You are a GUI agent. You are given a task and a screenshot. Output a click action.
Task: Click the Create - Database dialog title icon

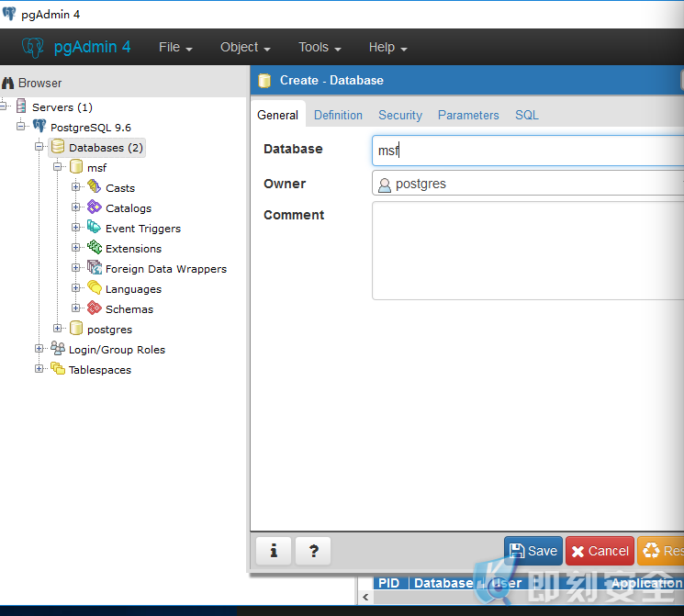coord(264,81)
